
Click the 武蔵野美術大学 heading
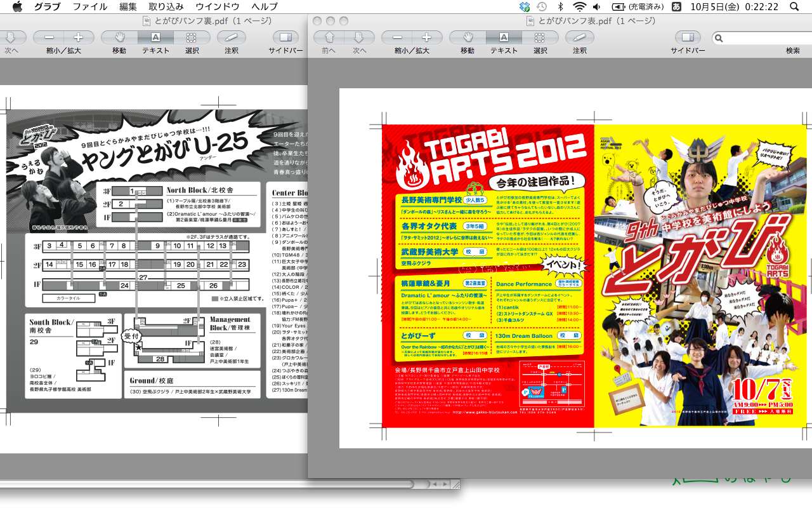coord(429,251)
